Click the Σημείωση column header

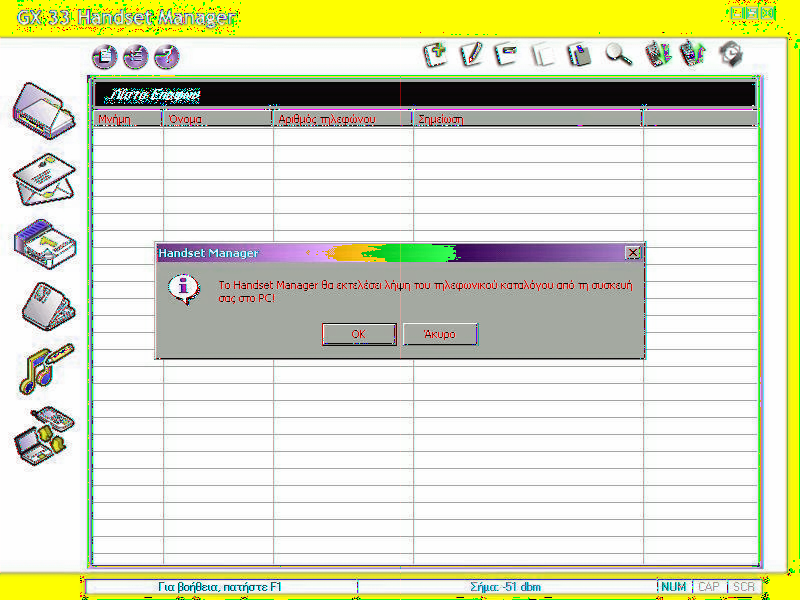pos(528,119)
